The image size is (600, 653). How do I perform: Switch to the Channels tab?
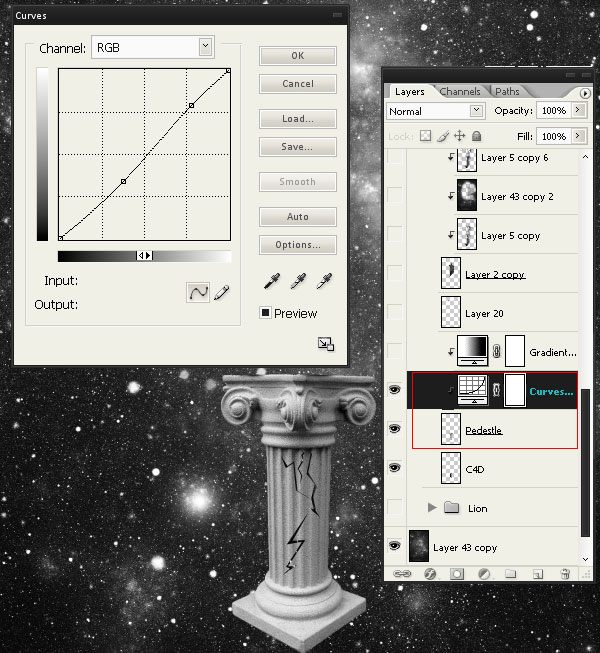pyautogui.click(x=460, y=92)
